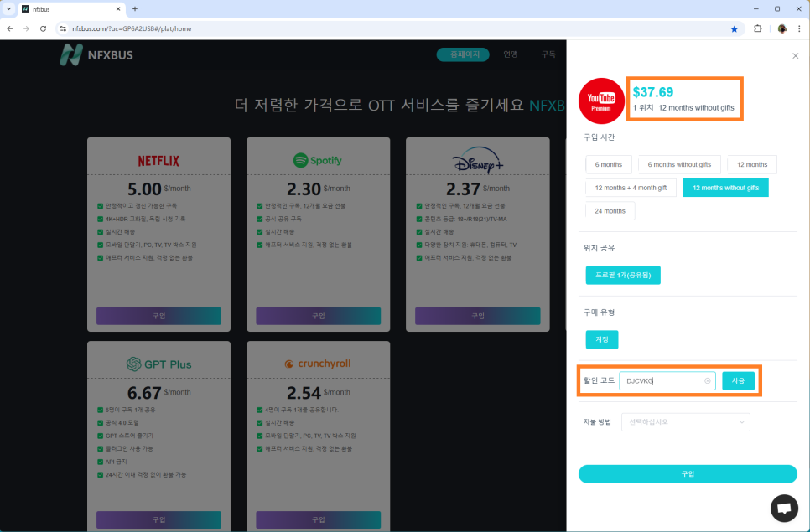Viewport: 810px width, 532px height.
Task: Open a new browser tab
Action: (x=135, y=8)
